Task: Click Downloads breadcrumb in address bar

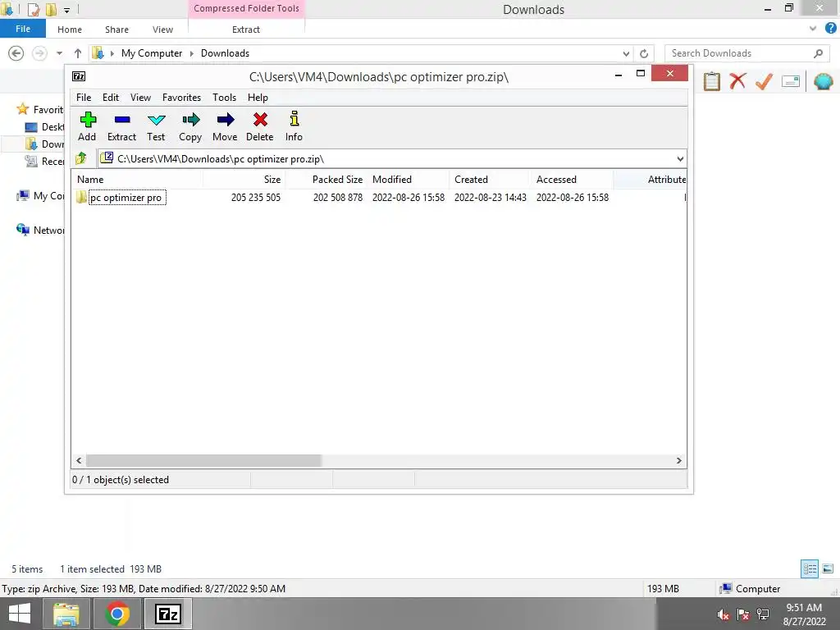Action: point(225,53)
